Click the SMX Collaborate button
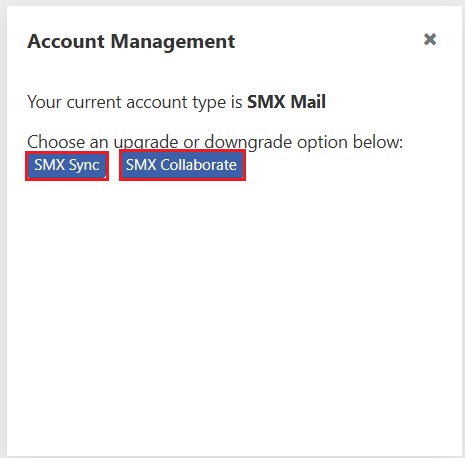 point(182,165)
